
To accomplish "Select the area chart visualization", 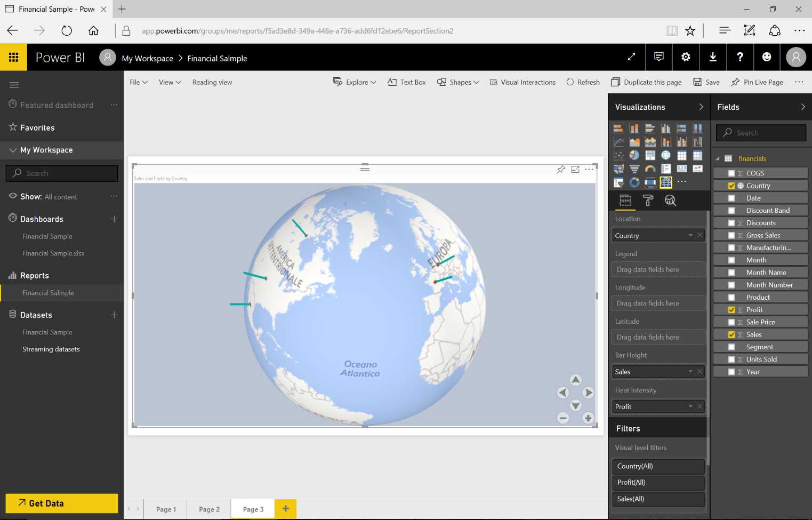I will pos(634,142).
